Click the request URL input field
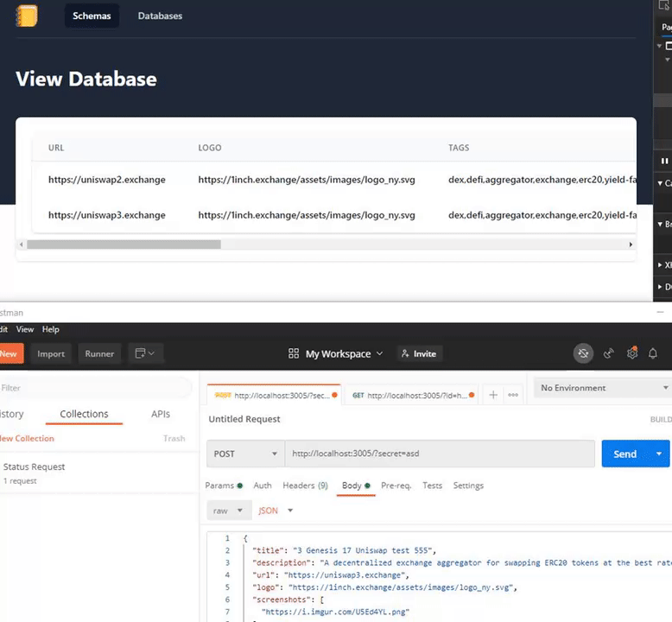The width and height of the screenshot is (672, 622). (x=440, y=454)
